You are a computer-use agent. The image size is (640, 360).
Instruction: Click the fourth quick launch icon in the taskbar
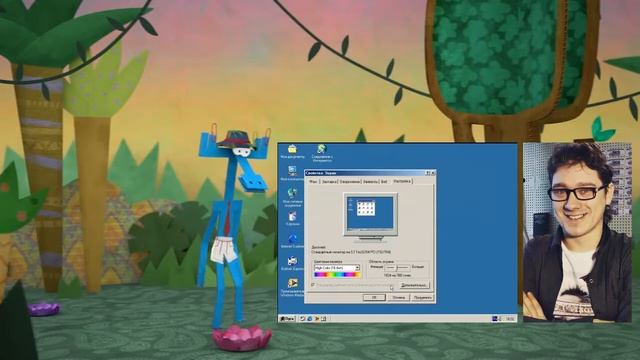323,318
